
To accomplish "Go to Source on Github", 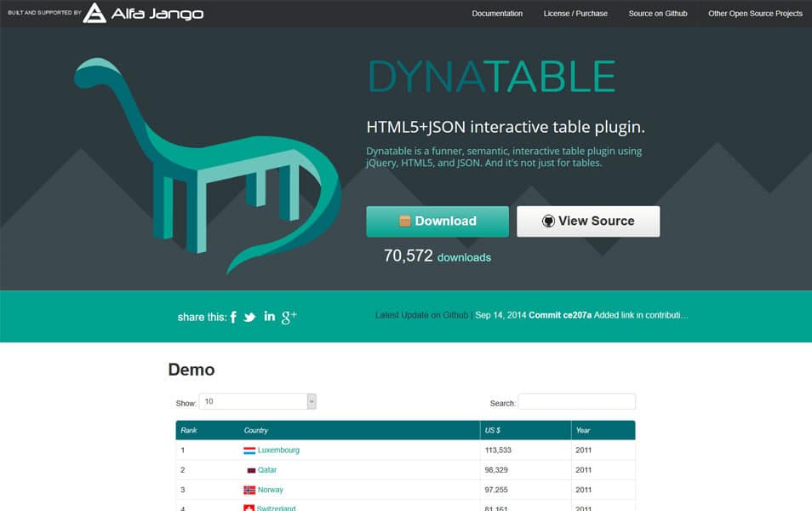I will pos(658,14).
